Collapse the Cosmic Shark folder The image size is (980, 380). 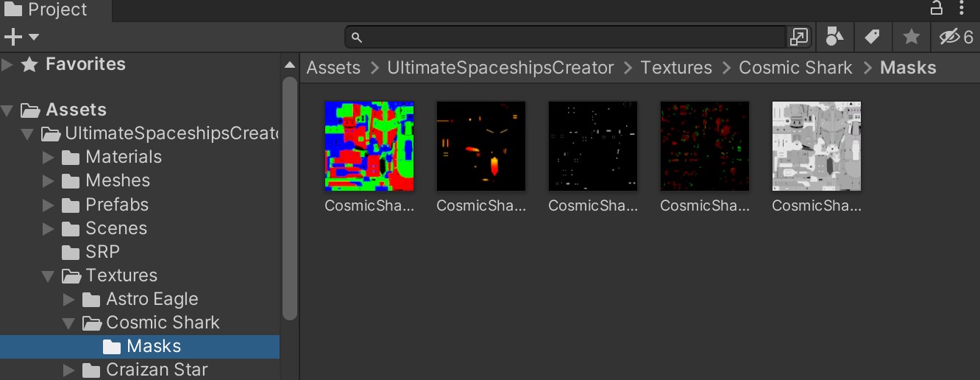tap(69, 323)
